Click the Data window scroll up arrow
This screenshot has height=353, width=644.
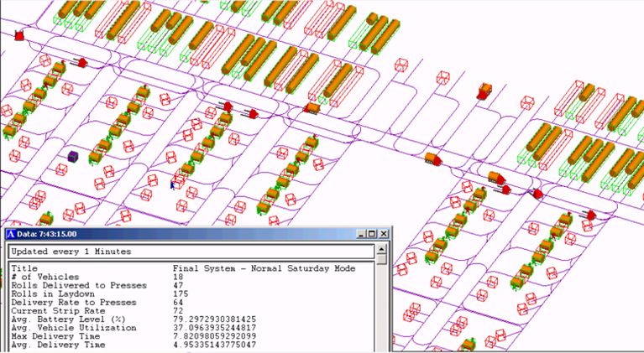[x=382, y=249]
